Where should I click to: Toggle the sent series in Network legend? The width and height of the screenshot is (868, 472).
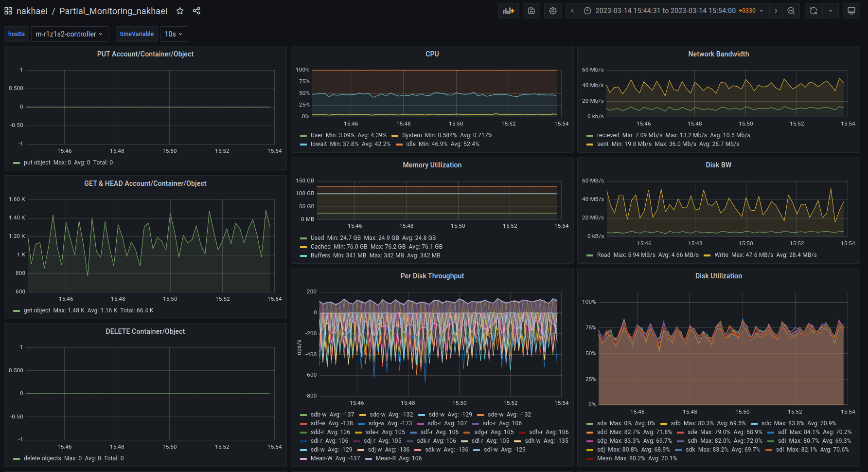(x=602, y=144)
